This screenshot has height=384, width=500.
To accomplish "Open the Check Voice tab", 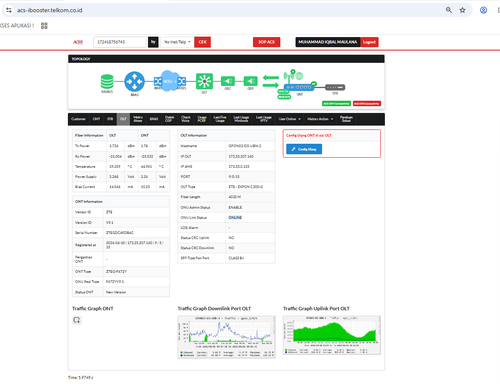I will pyautogui.click(x=186, y=119).
